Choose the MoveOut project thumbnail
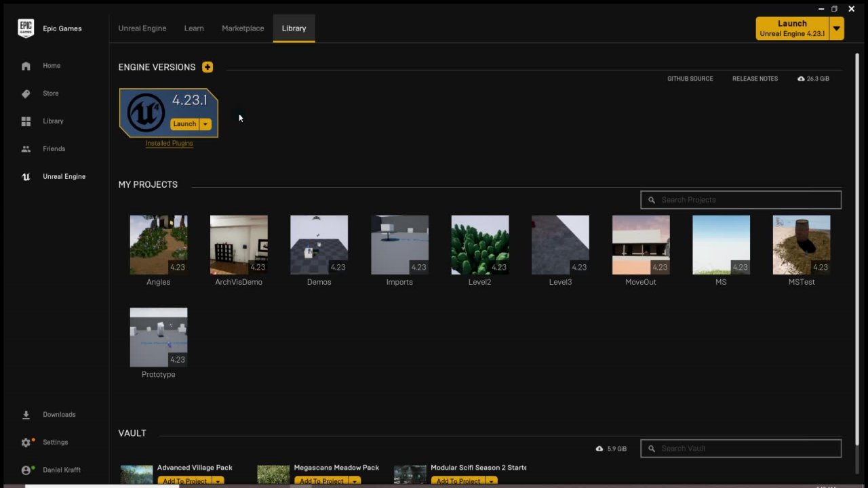The image size is (868, 488). click(x=641, y=245)
